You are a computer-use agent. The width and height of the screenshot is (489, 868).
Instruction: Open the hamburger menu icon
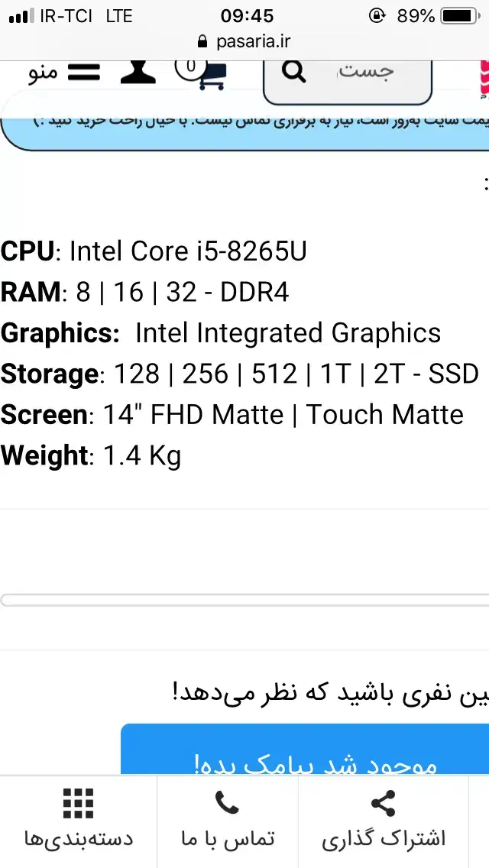[x=84, y=73]
